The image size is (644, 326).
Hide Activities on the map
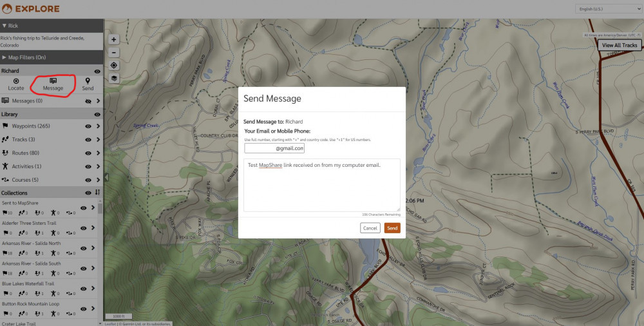pos(88,166)
